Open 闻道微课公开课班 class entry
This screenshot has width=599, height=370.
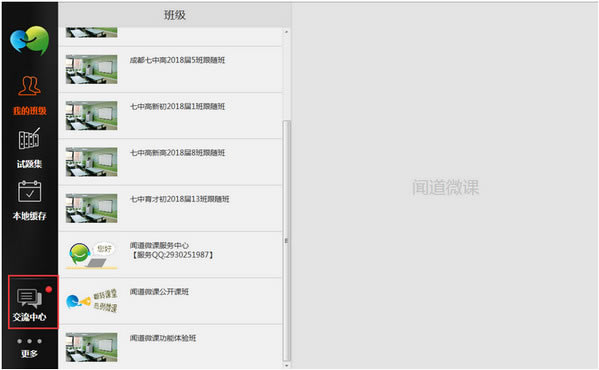click(171, 301)
